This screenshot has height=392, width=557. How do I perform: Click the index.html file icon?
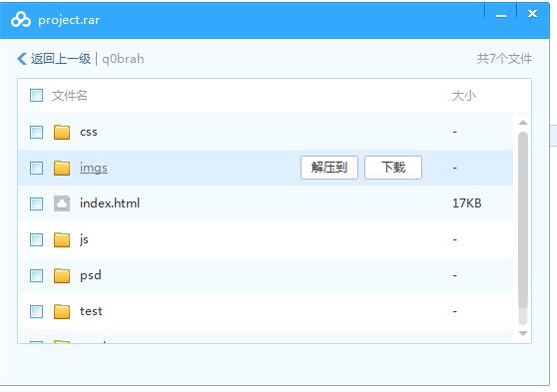[62, 203]
